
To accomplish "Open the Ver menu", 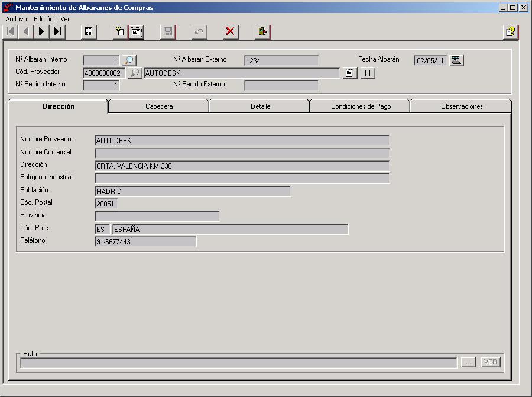I will [x=65, y=19].
